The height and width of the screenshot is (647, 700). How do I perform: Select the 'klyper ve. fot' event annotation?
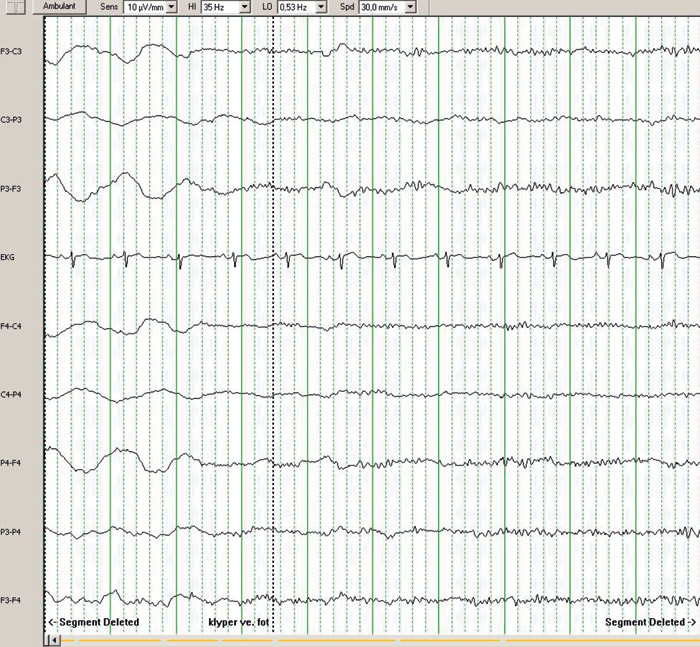point(239,622)
